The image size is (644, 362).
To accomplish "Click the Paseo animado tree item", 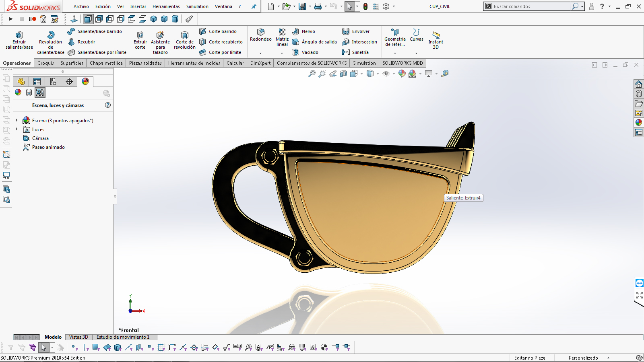I will [48, 147].
